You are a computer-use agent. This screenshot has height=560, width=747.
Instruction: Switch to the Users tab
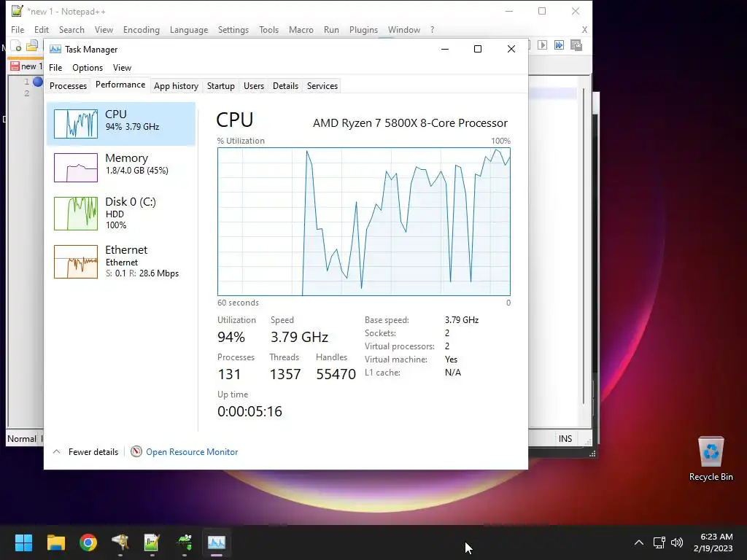click(x=253, y=86)
